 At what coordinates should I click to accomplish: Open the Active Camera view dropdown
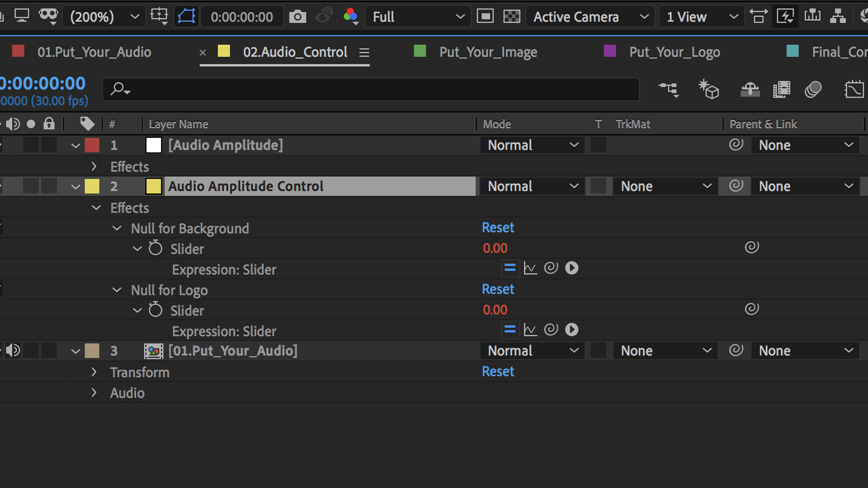click(590, 17)
